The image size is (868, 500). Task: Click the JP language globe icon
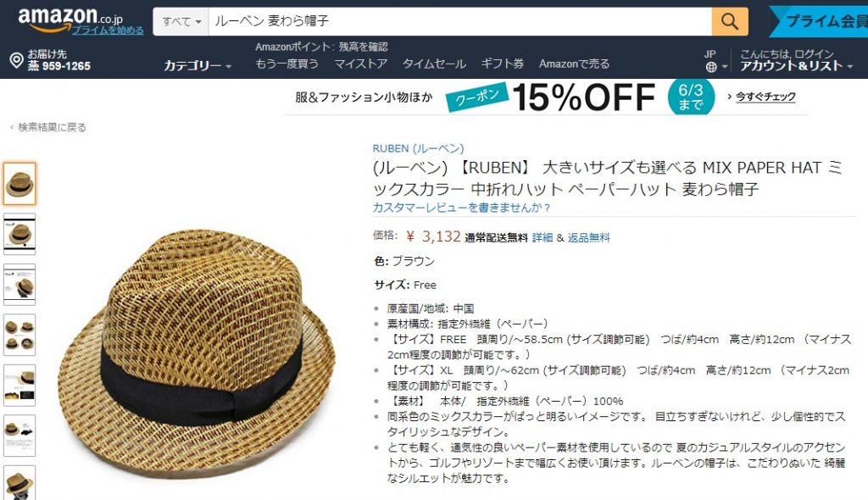pos(711,67)
